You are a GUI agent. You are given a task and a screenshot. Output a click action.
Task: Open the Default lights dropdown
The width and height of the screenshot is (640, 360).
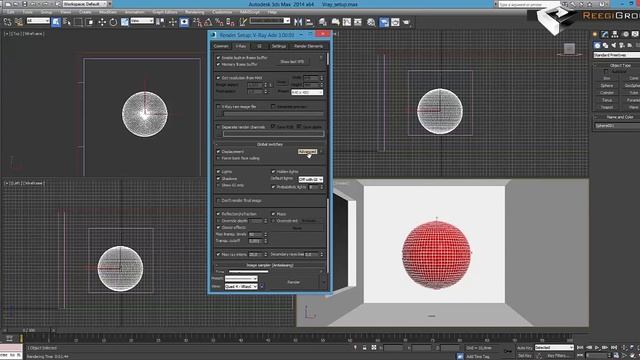point(311,180)
